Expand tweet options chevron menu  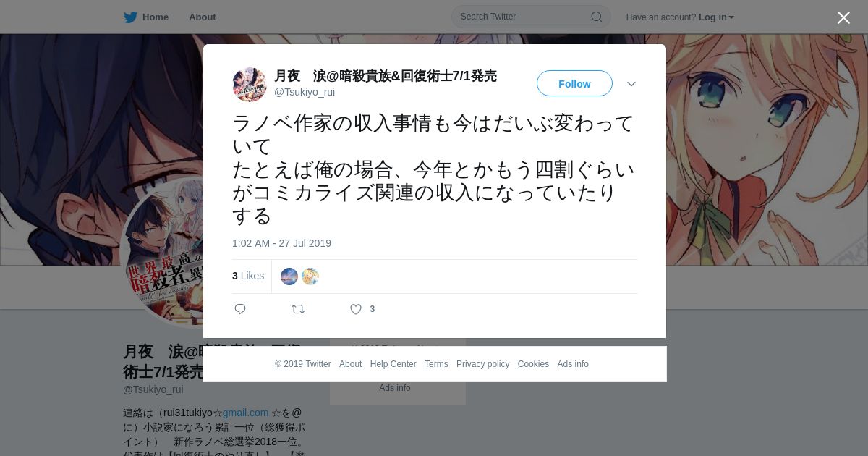(x=631, y=84)
